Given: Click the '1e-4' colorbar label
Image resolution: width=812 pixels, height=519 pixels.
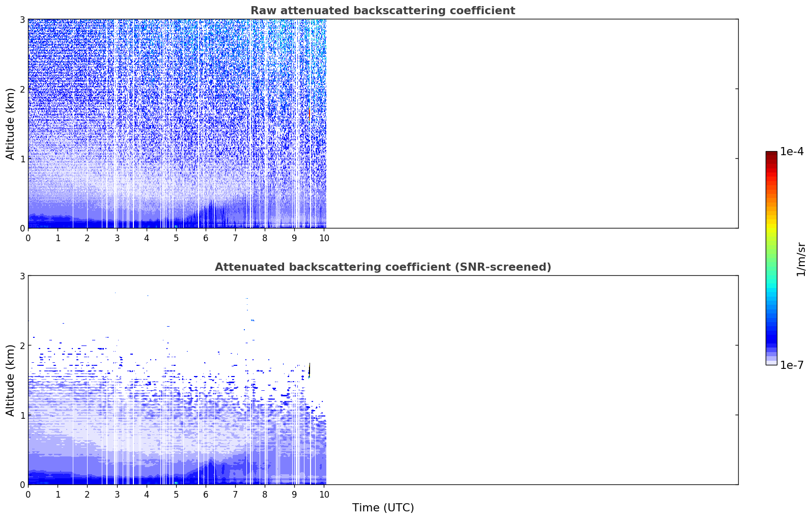Looking at the screenshot, I should click(x=792, y=152).
